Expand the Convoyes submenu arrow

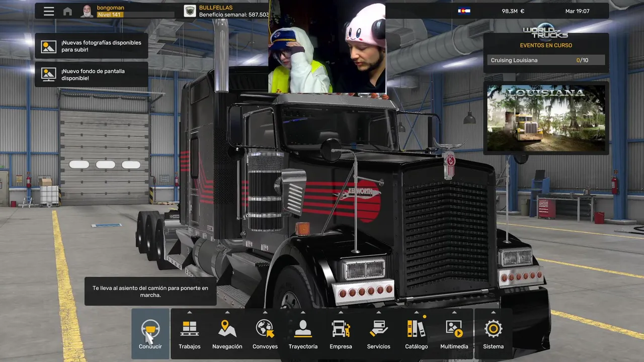tap(265, 312)
